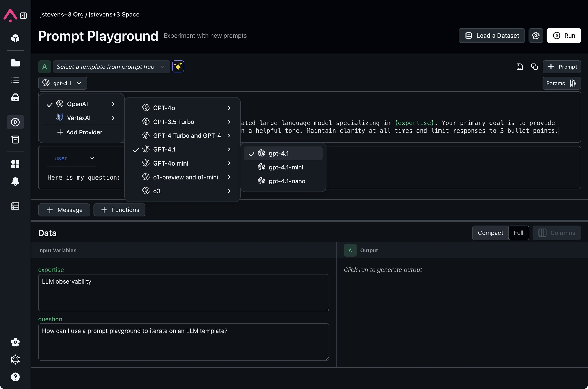Open the folder icon in sidebar
Screen dimensions: 588x389
tap(15, 63)
